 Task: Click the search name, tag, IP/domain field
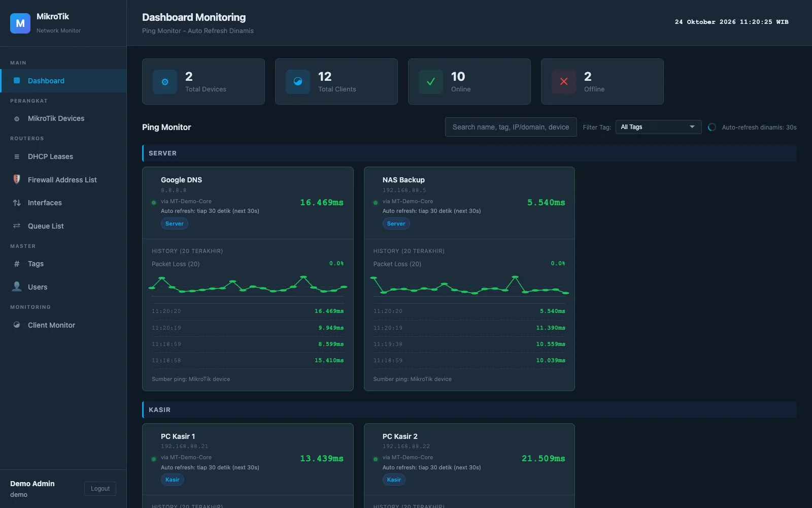(511, 127)
